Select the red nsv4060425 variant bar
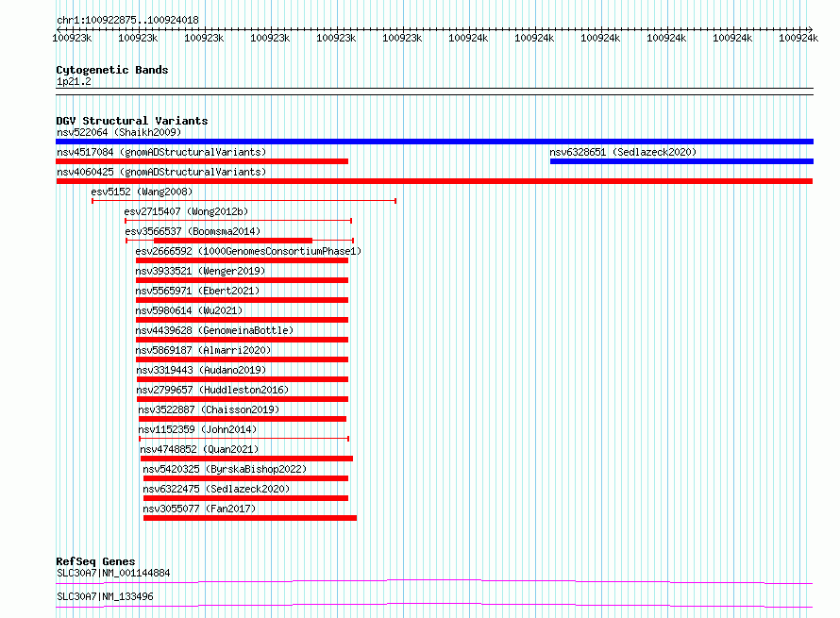This screenshot has height=618, width=840. pos(434,181)
